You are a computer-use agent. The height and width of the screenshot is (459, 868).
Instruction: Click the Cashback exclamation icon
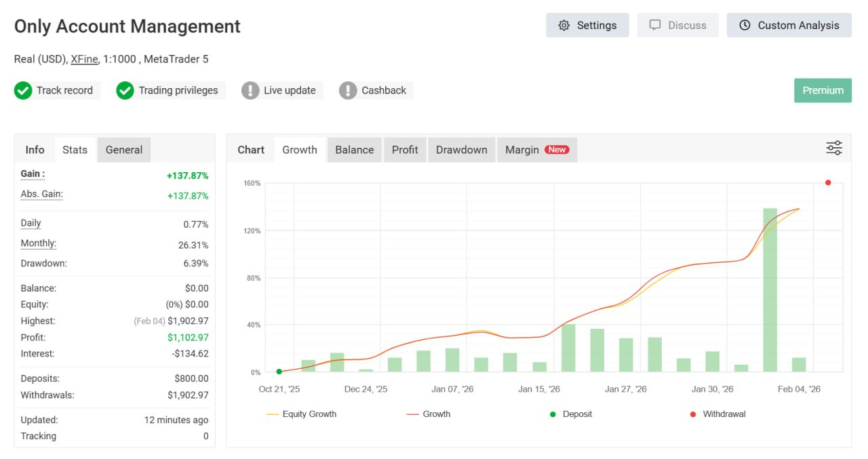tap(348, 90)
